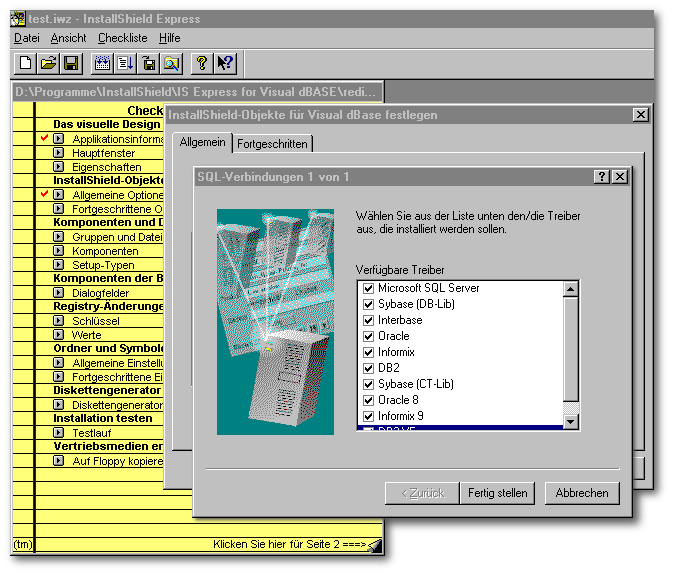Click the Save diskette toolbar icon
The image size is (674, 574).
point(71,63)
